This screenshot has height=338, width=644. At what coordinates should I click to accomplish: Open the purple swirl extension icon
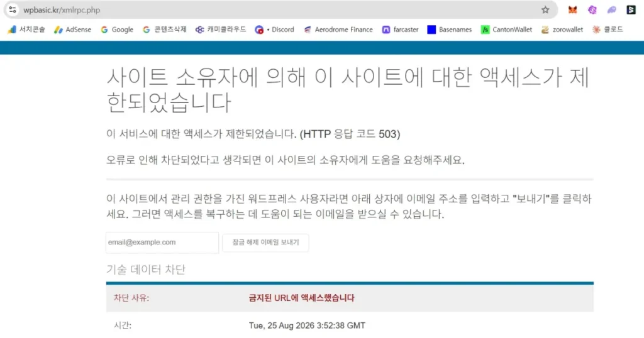[592, 10]
